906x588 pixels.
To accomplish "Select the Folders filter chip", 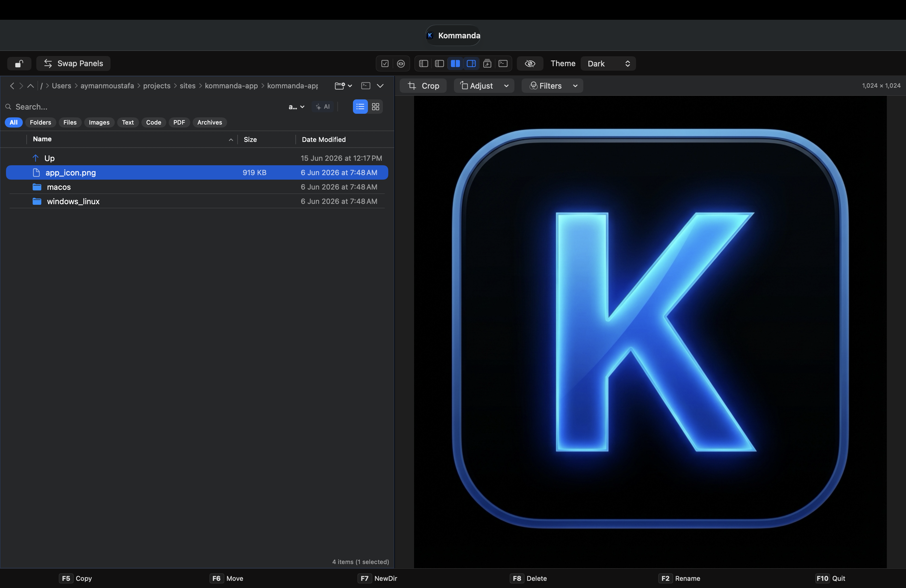I will coord(40,122).
